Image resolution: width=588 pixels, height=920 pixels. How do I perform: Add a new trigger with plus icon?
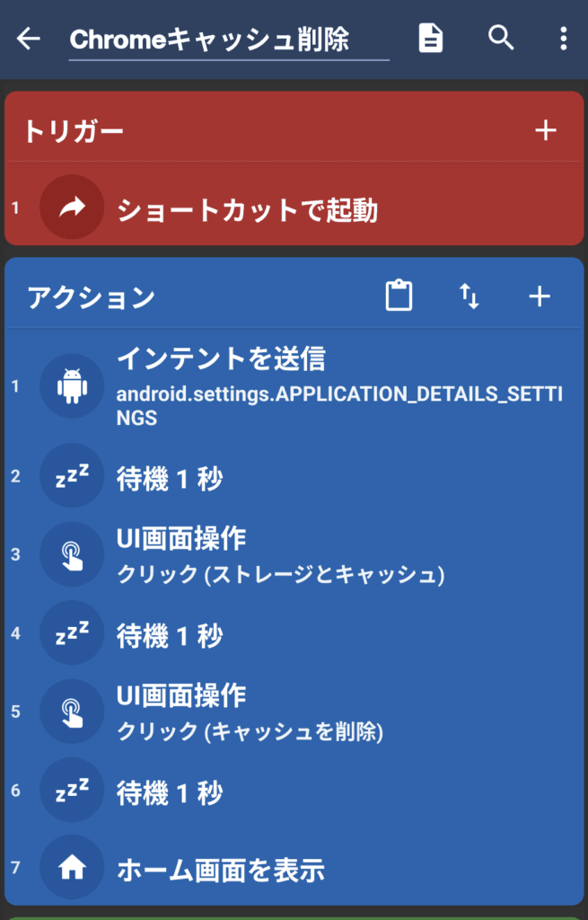[x=546, y=130]
